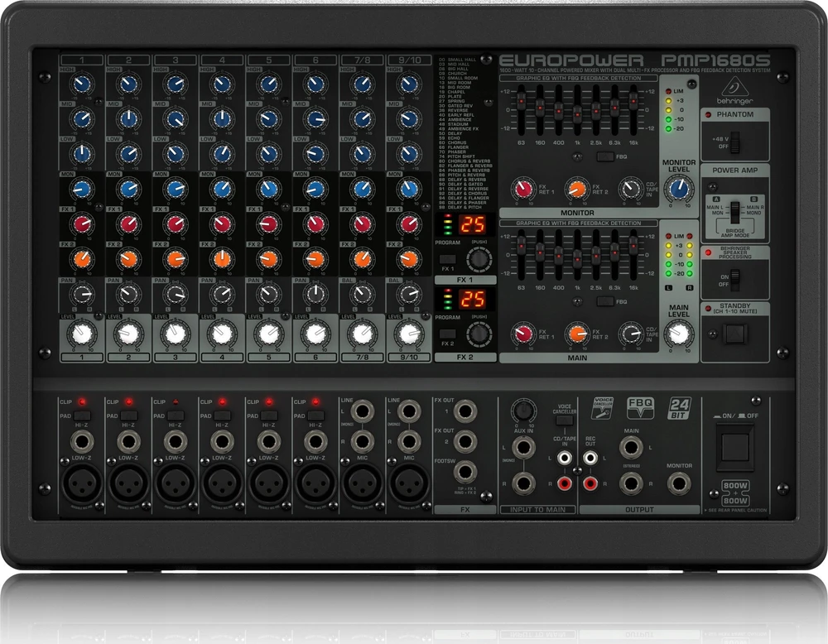Click the FOOTSW jack
Screen dimensions: 828x644
pos(465,471)
